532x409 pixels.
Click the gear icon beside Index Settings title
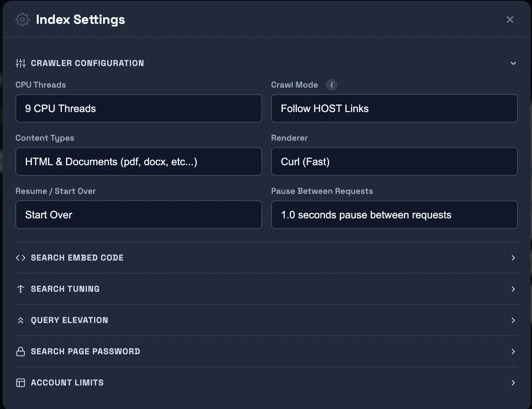[x=22, y=19]
